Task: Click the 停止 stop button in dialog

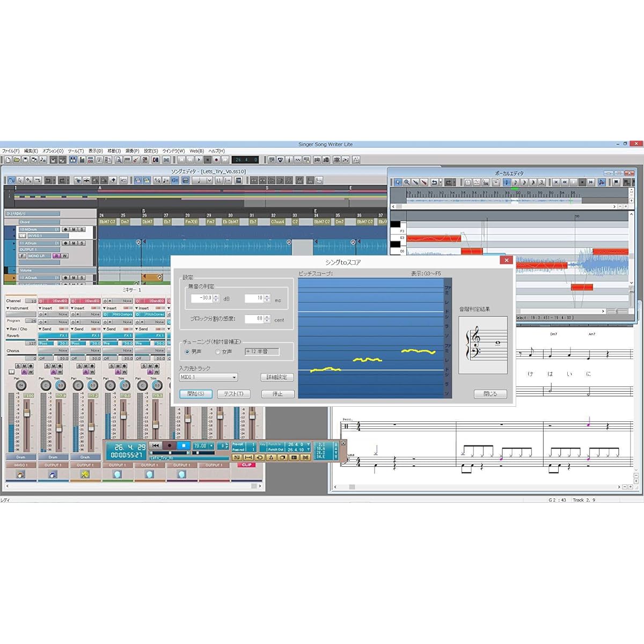Action: (277, 394)
